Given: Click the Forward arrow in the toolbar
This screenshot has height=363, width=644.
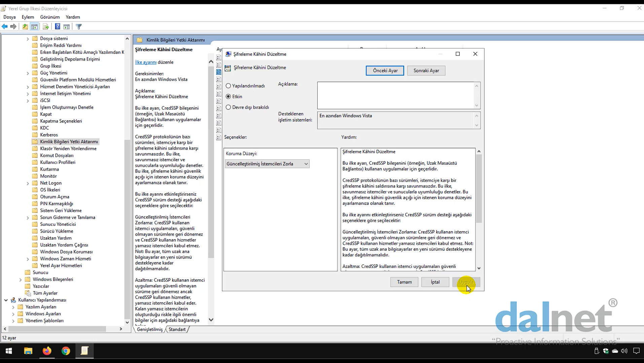Looking at the screenshot, I should point(13,27).
